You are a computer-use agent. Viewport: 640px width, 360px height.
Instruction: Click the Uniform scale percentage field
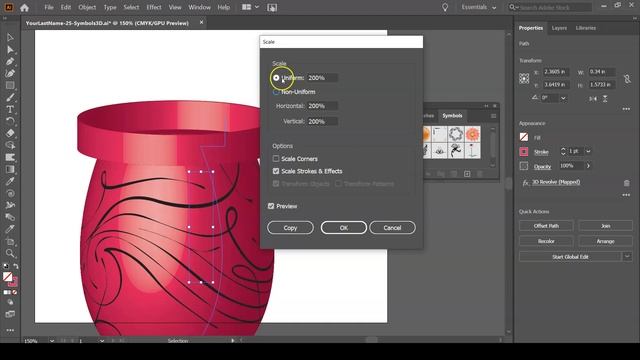pos(322,78)
